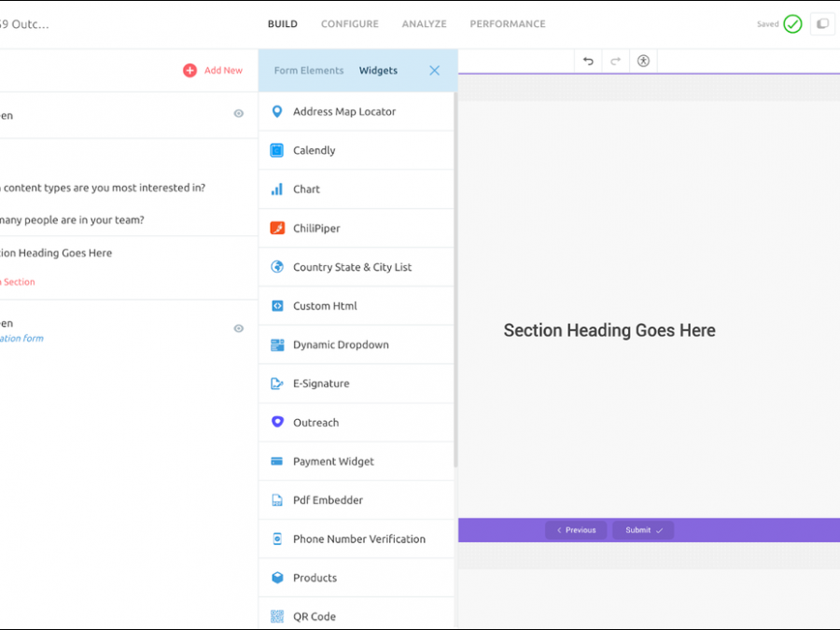Open the CONFIGURE tab

[350, 24]
